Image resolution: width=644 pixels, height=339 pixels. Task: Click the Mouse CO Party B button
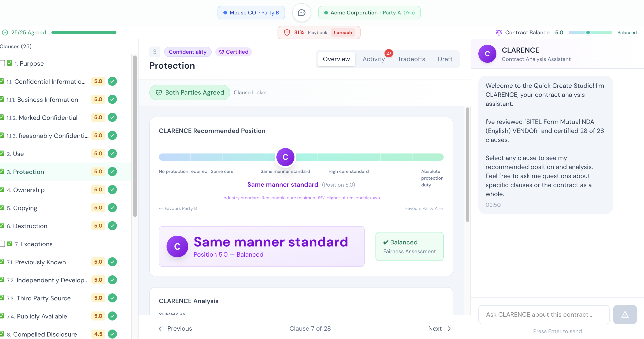pyautogui.click(x=251, y=12)
